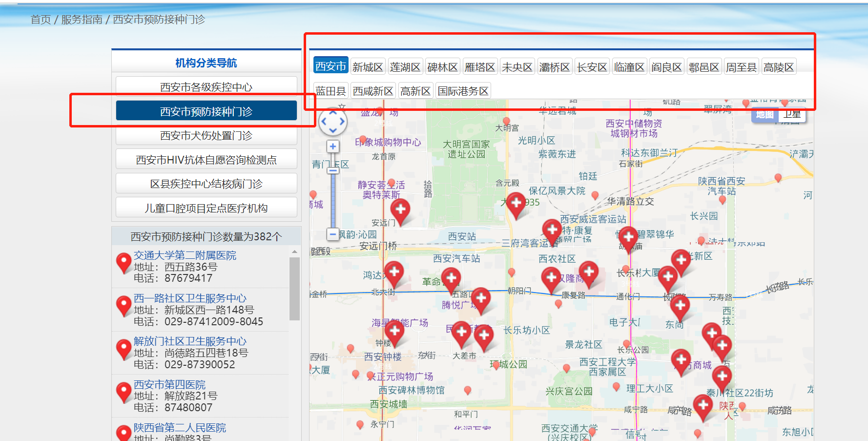Select the 雁塔区 district tab
The image size is (868, 441).
[x=480, y=67]
